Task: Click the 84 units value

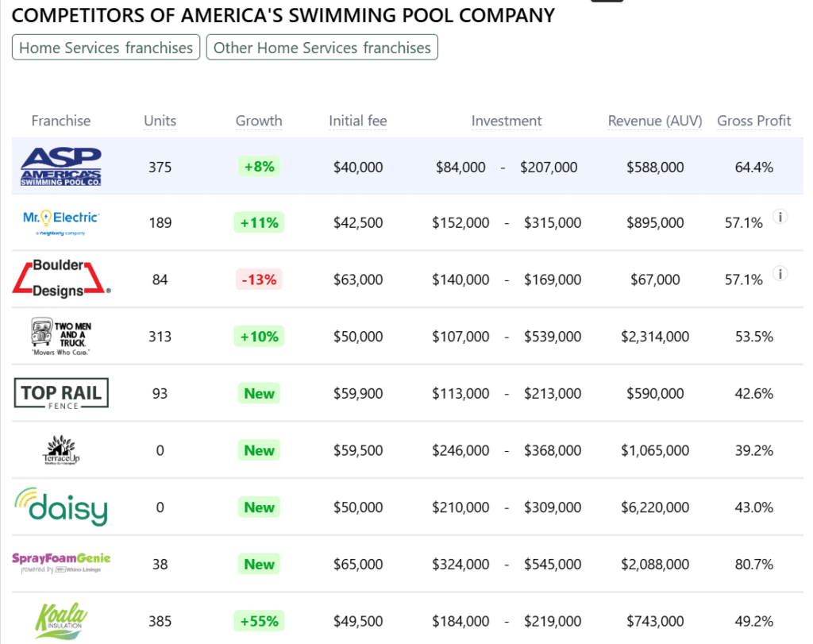Action: (x=160, y=280)
